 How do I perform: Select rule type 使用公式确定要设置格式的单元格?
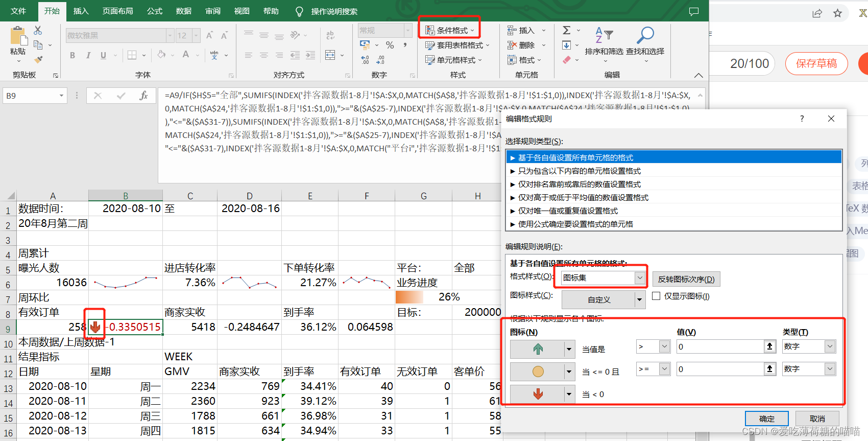673,224
